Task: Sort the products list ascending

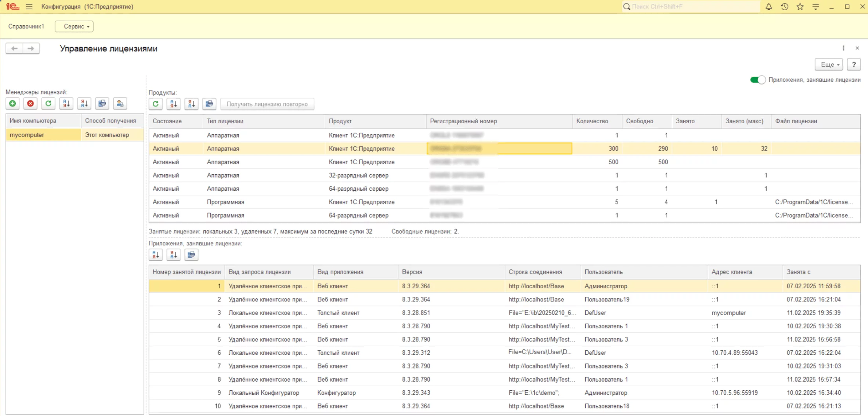Action: click(x=173, y=104)
